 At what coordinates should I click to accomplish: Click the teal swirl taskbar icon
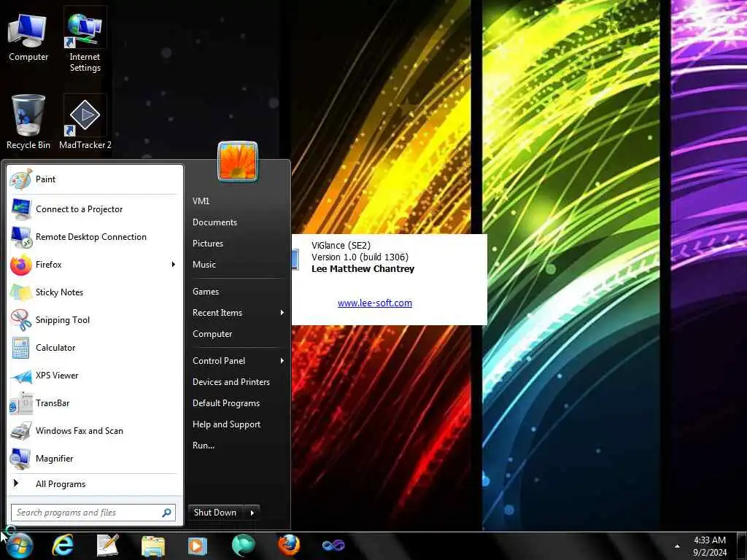tap(243, 545)
